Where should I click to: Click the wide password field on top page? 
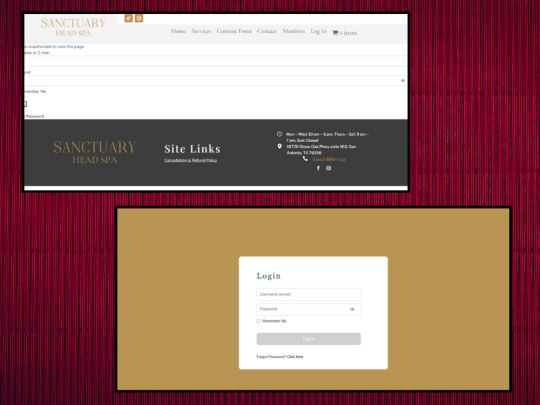pos(216,81)
